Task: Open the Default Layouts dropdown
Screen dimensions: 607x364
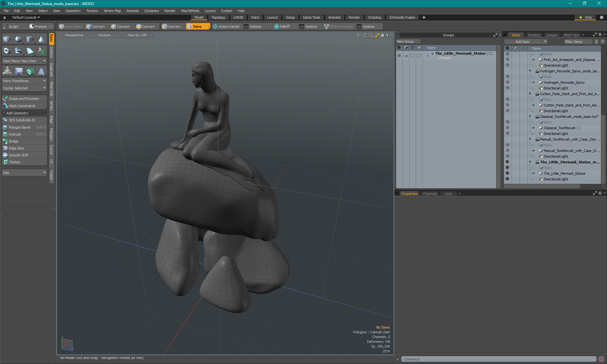Action: click(x=26, y=17)
